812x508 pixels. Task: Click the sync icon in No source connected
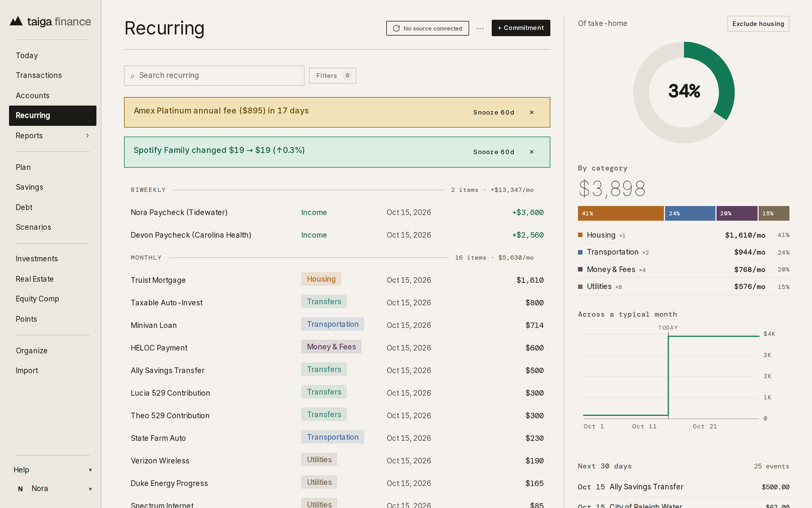pos(396,28)
